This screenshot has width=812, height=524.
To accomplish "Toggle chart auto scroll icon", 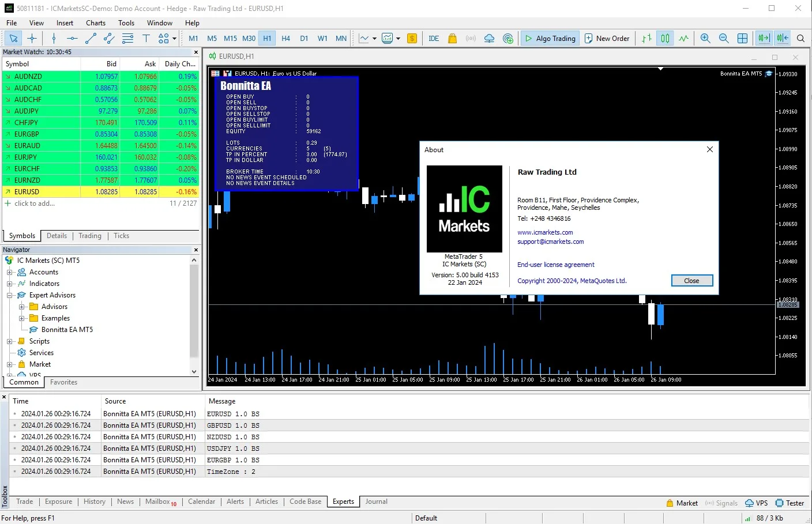I will coord(764,39).
